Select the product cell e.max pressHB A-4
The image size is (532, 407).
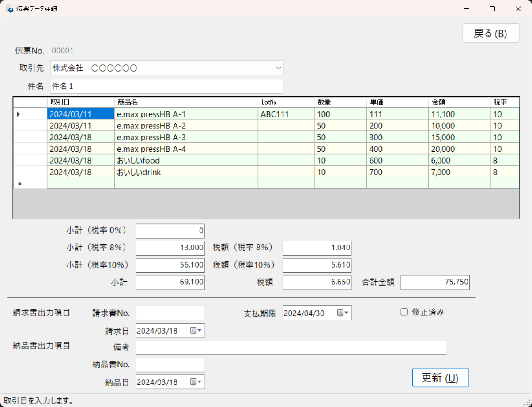[186, 149]
